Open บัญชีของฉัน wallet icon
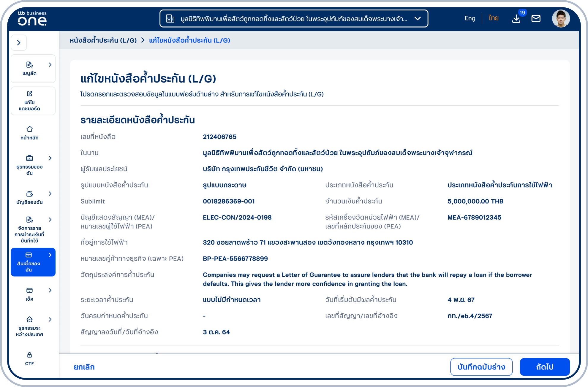Screen dimensions: 588x387 [x=29, y=194]
